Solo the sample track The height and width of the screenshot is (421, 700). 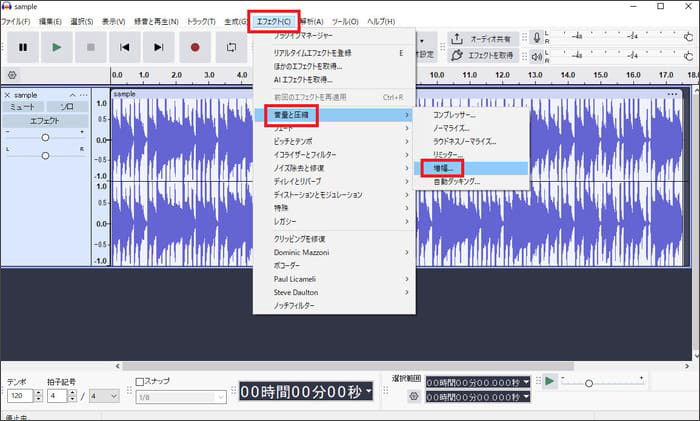67,107
